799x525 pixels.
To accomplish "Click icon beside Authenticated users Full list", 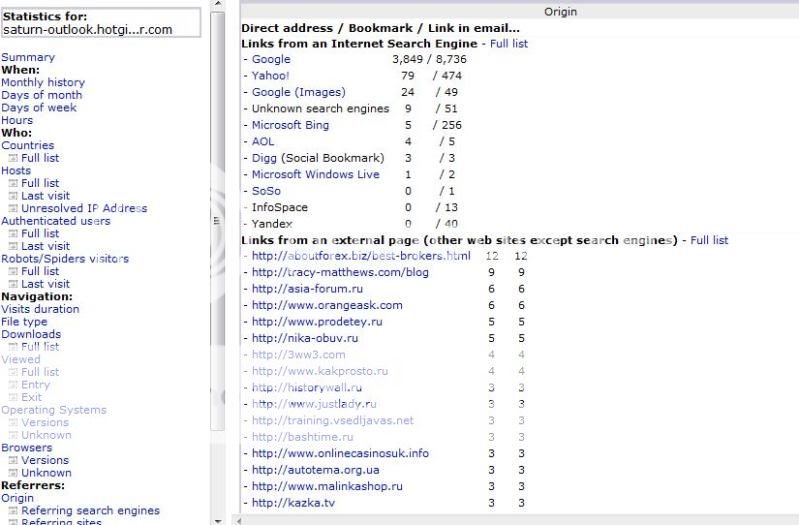I will click(13, 233).
